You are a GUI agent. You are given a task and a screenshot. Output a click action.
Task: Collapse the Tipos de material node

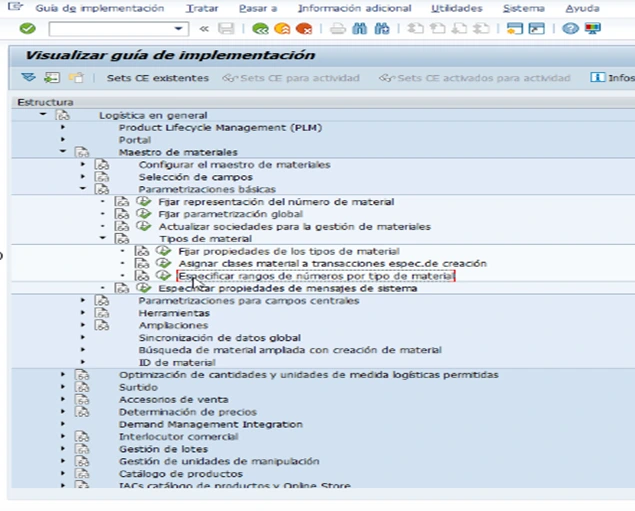pyautogui.click(x=103, y=238)
